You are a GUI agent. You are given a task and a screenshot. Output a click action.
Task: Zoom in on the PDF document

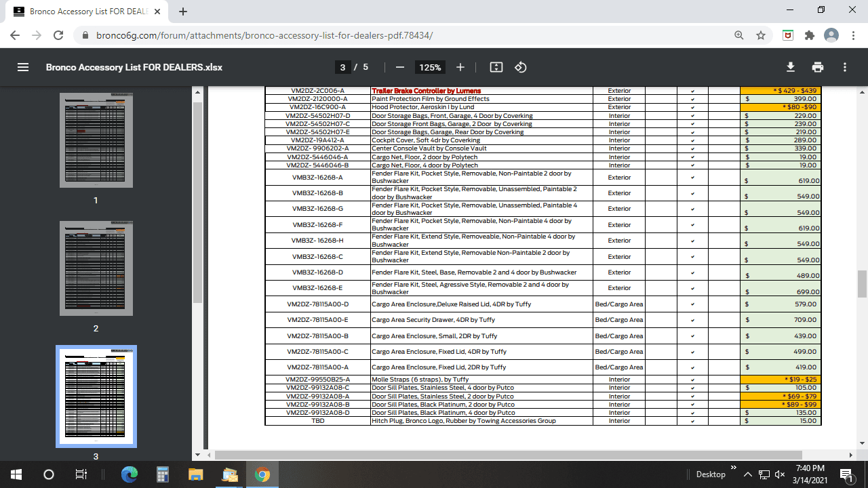point(460,67)
